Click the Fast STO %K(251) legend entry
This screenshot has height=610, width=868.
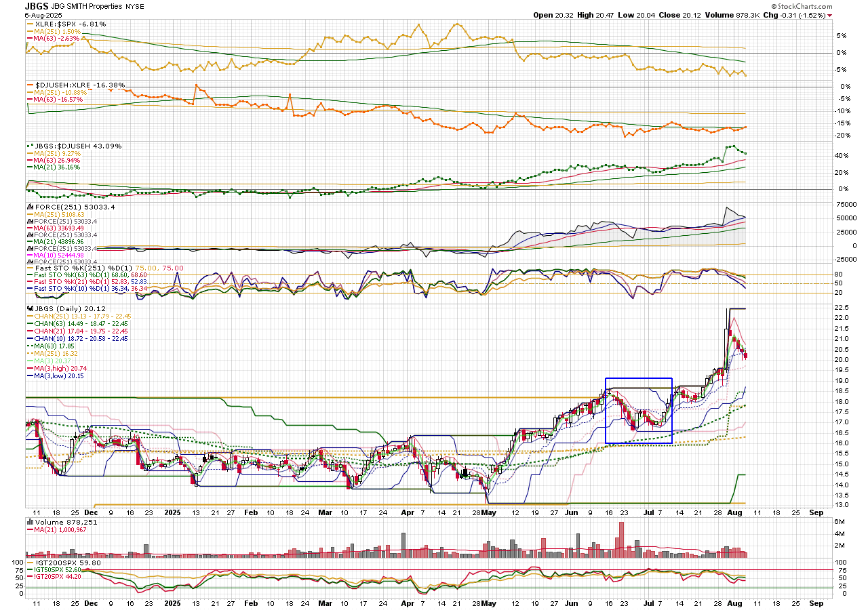(108, 268)
